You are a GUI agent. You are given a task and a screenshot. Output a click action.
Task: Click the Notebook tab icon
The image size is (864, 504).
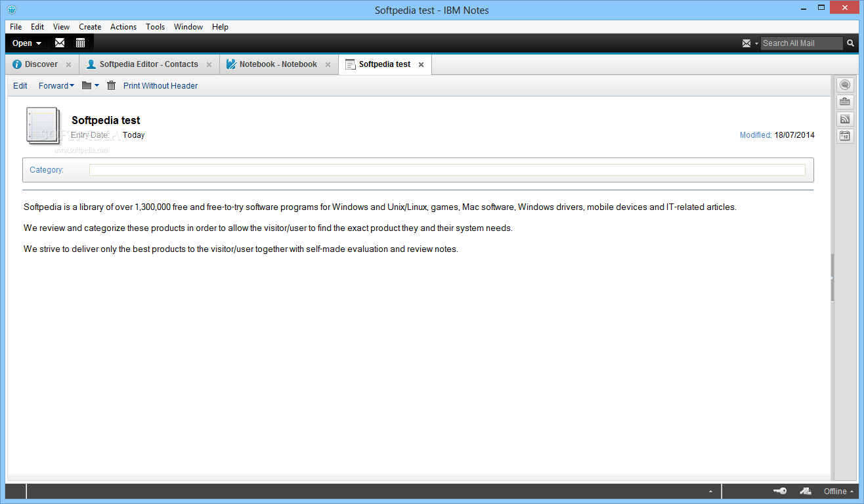[231, 64]
